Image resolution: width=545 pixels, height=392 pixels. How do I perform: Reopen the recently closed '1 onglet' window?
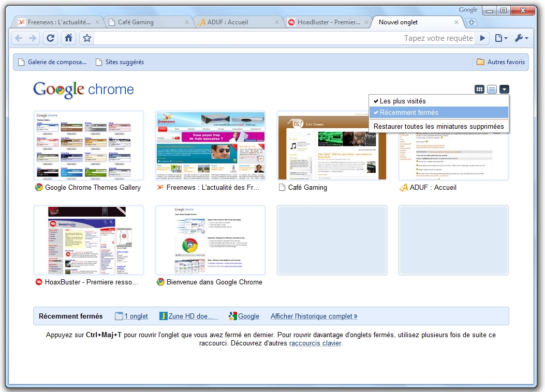click(131, 316)
